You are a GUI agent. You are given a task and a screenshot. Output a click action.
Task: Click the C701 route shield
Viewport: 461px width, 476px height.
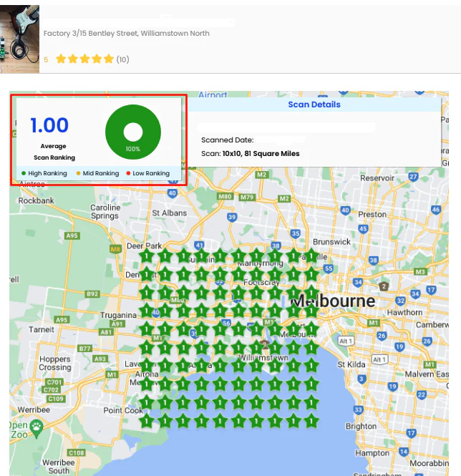54,382
